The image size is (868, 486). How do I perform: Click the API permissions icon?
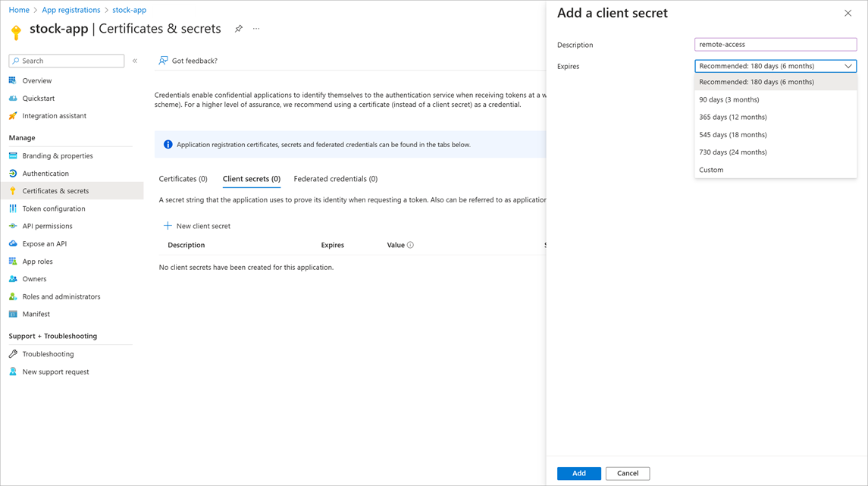tap(13, 226)
